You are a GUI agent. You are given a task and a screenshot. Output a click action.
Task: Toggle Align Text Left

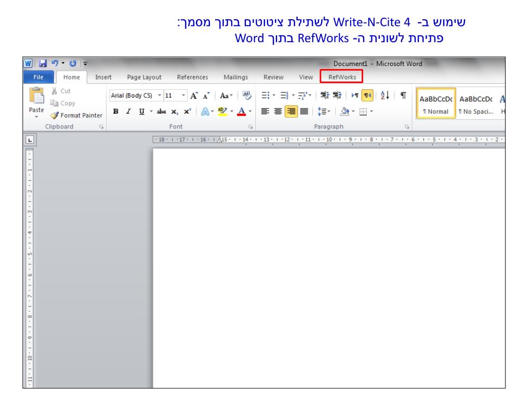coord(265,111)
